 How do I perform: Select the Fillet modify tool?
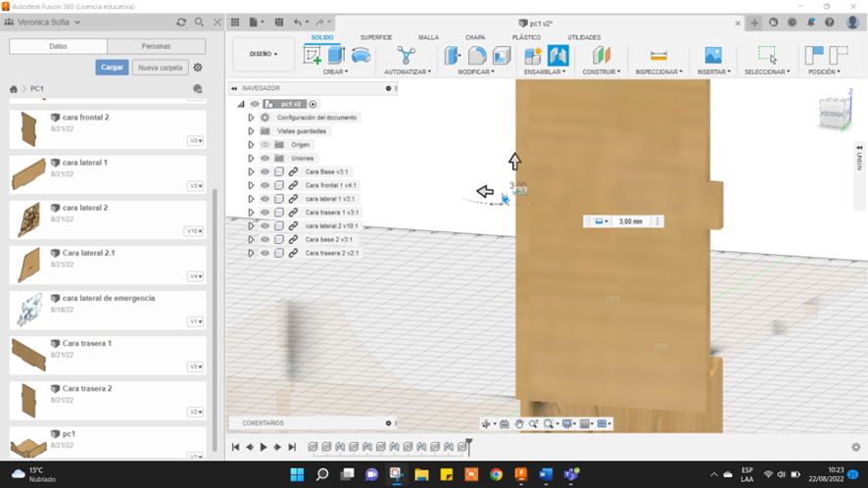tap(477, 56)
